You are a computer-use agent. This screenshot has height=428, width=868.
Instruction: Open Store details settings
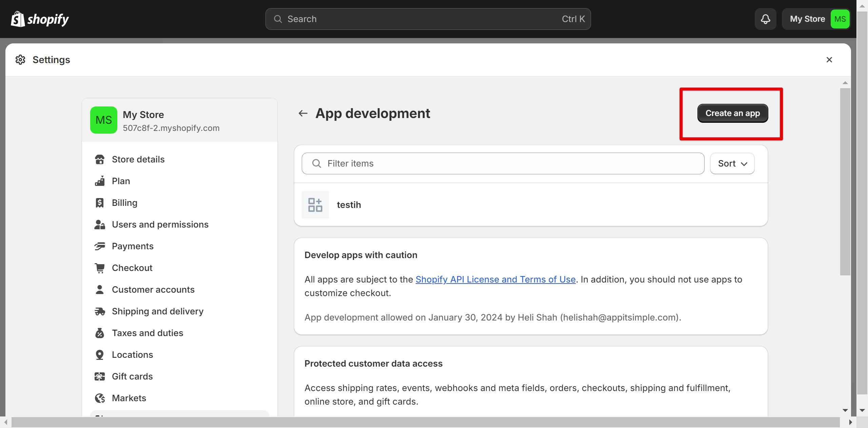click(180, 159)
